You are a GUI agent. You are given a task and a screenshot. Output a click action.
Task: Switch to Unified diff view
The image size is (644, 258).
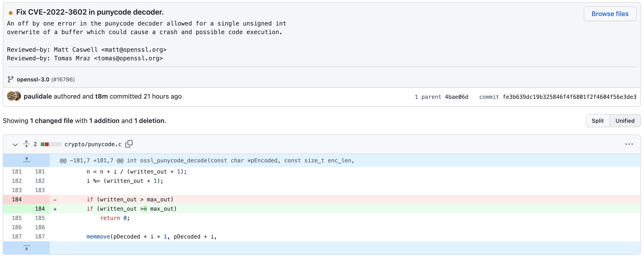click(625, 121)
